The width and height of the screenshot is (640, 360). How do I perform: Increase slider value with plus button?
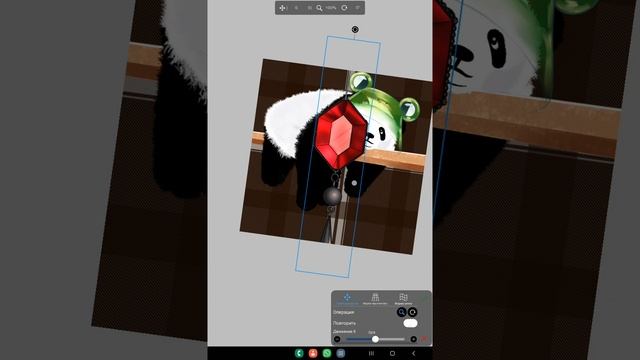[x=413, y=339]
